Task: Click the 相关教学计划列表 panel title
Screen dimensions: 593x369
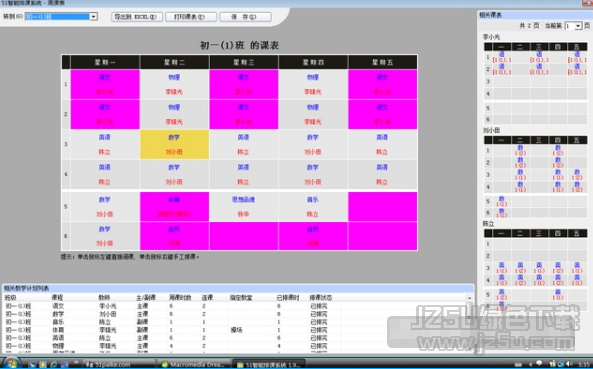Action: (26, 288)
